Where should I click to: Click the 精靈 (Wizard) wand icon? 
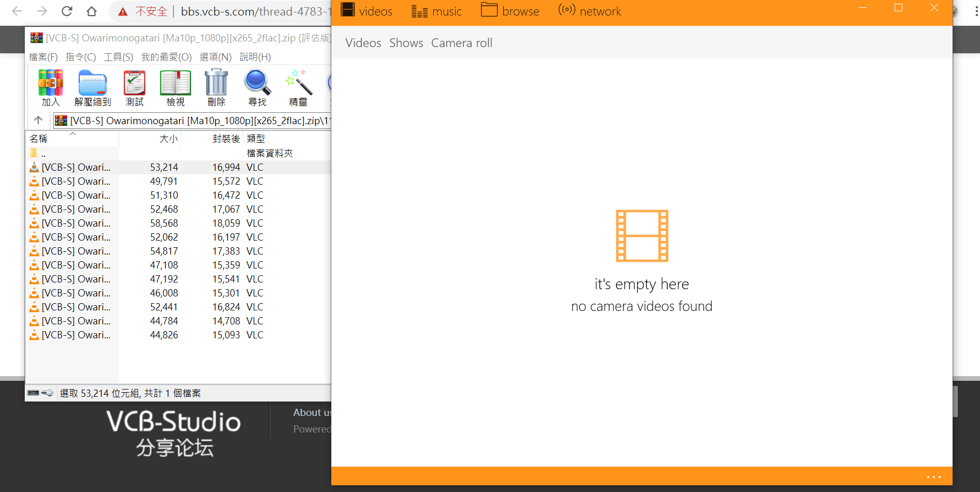pyautogui.click(x=298, y=88)
